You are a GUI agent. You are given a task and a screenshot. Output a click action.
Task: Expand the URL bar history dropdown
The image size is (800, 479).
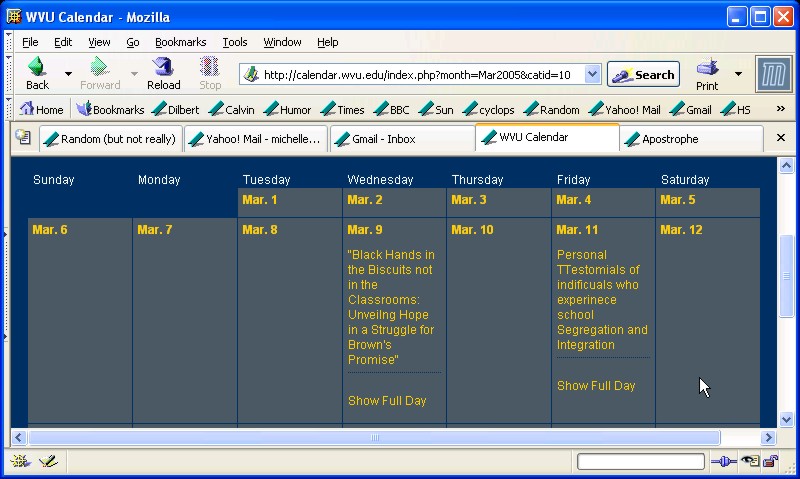coord(592,74)
